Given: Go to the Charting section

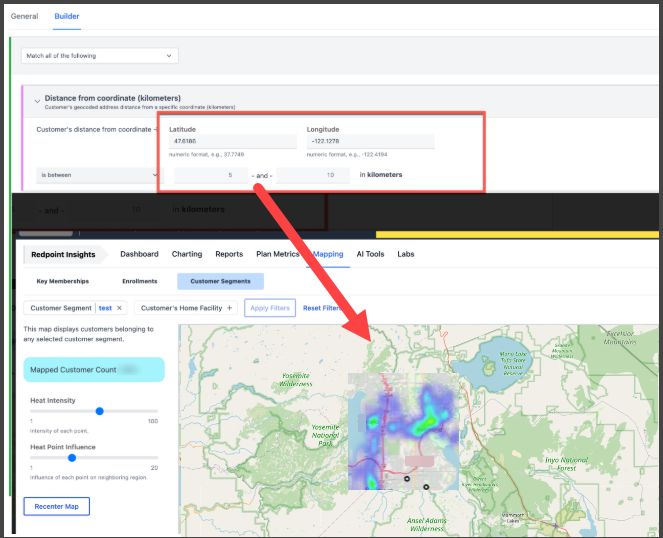Looking at the screenshot, I should [187, 254].
